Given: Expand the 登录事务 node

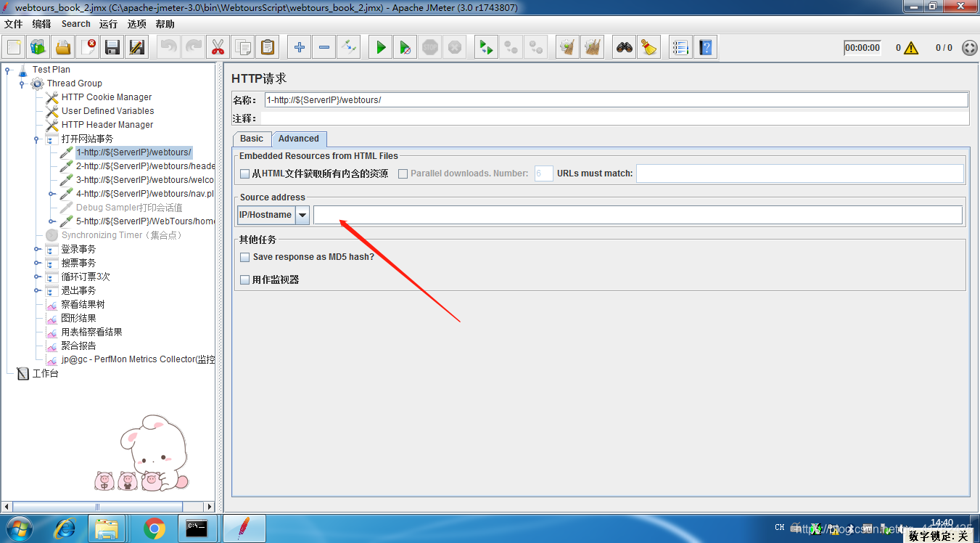Looking at the screenshot, I should (36, 249).
